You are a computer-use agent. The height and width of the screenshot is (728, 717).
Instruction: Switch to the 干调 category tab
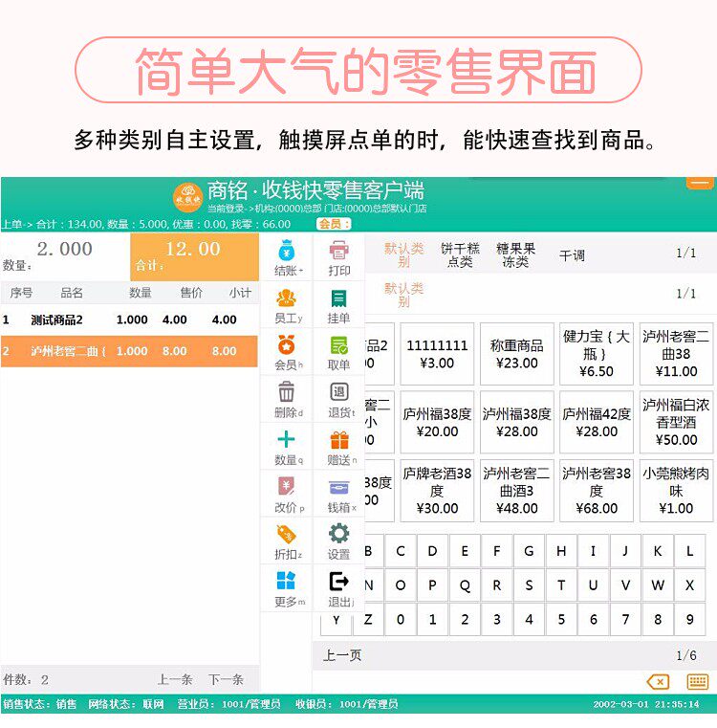coord(572,254)
